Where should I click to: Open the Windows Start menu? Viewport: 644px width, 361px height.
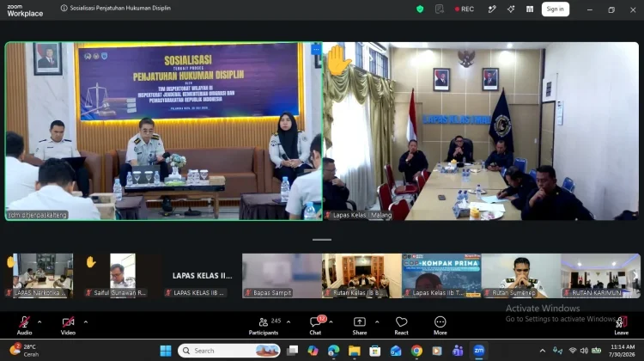tap(166, 351)
